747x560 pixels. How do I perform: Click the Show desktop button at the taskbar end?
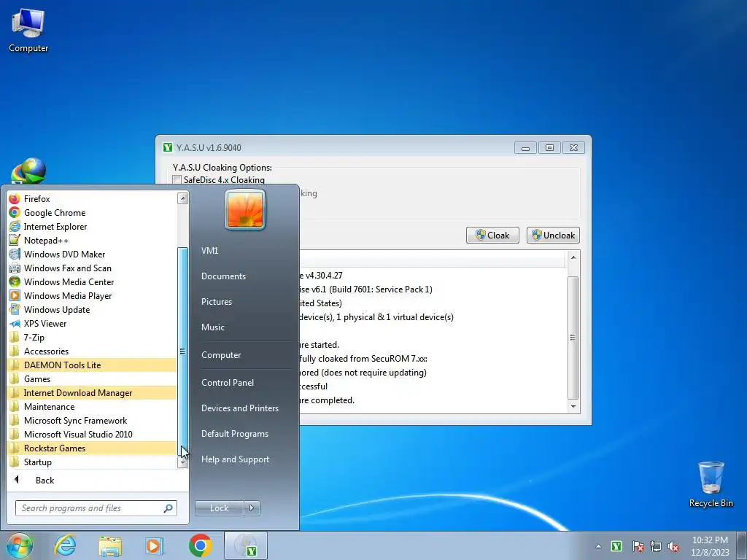coord(742,545)
